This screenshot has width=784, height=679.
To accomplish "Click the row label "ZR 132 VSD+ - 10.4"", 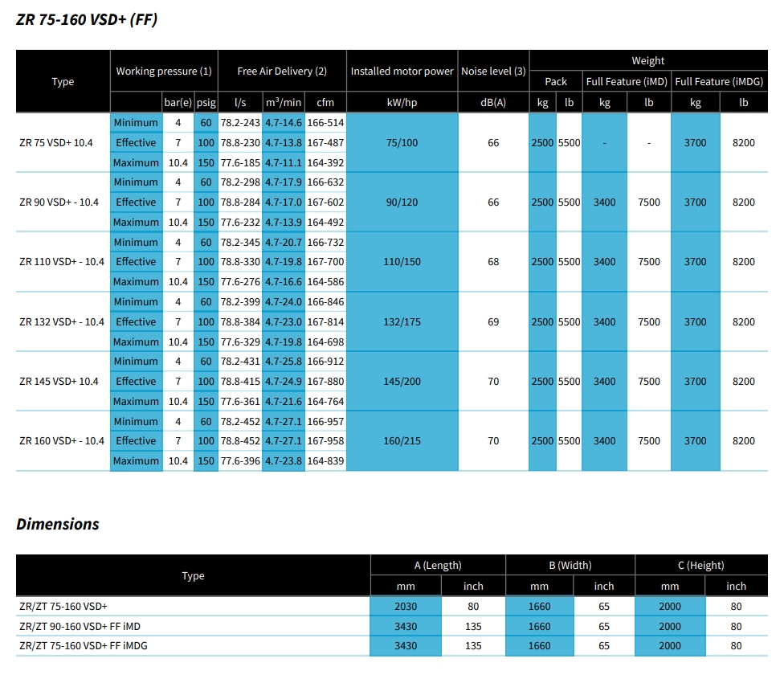I will [x=62, y=321].
